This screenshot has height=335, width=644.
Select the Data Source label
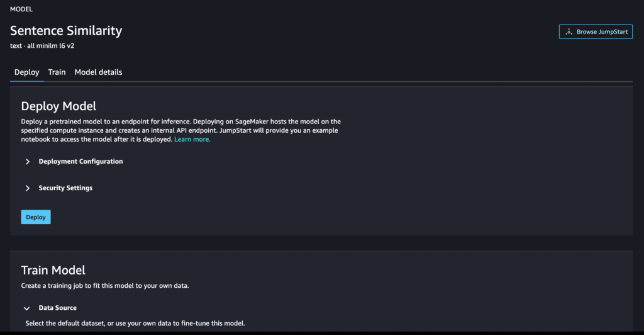click(57, 308)
